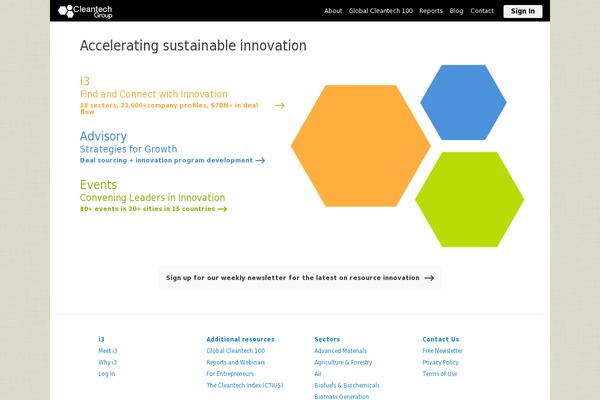
Task: Open Global Cleantech 100 footer link
Action: tap(236, 351)
